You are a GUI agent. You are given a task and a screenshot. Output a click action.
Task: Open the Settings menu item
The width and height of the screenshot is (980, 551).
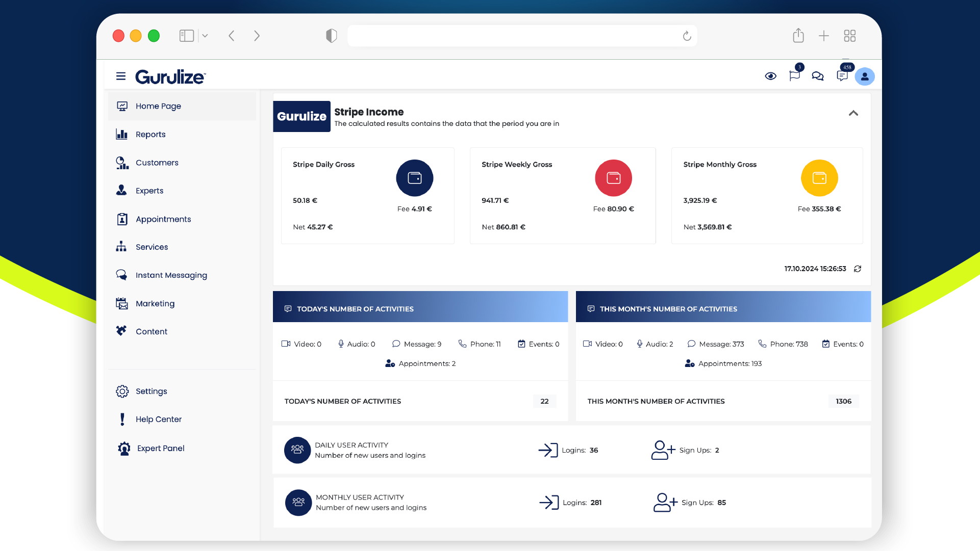(151, 391)
